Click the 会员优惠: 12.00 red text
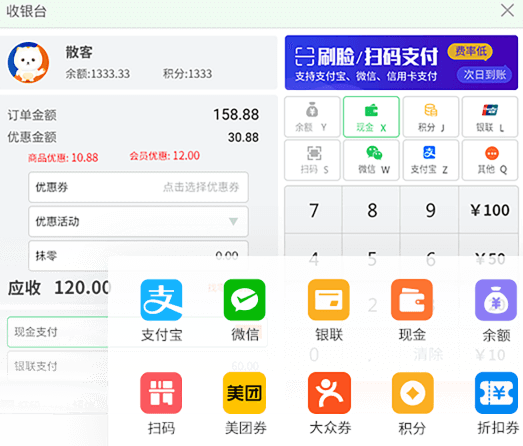Screen dimensions: 523x446 [165, 156]
